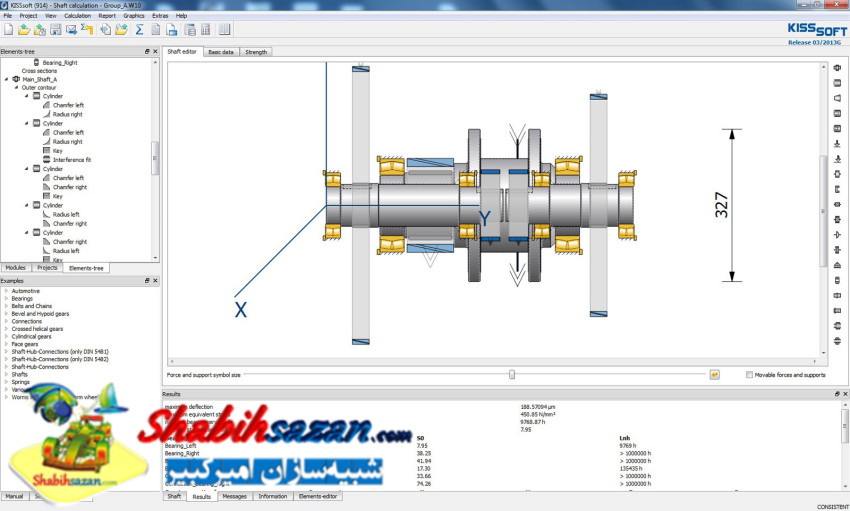Click the Main_Shaft_A shaft icon in tree
This screenshot has width=850, height=511.
tap(16, 79)
